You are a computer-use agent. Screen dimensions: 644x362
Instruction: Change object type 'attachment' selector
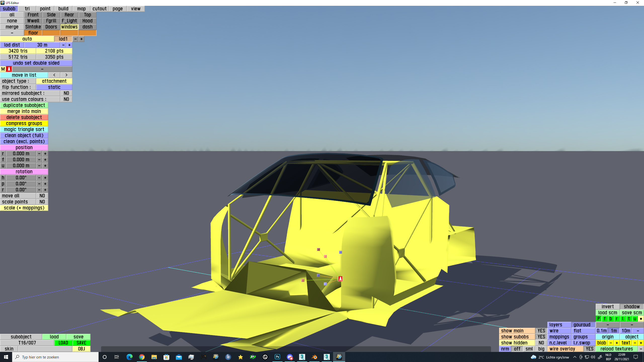click(x=54, y=81)
